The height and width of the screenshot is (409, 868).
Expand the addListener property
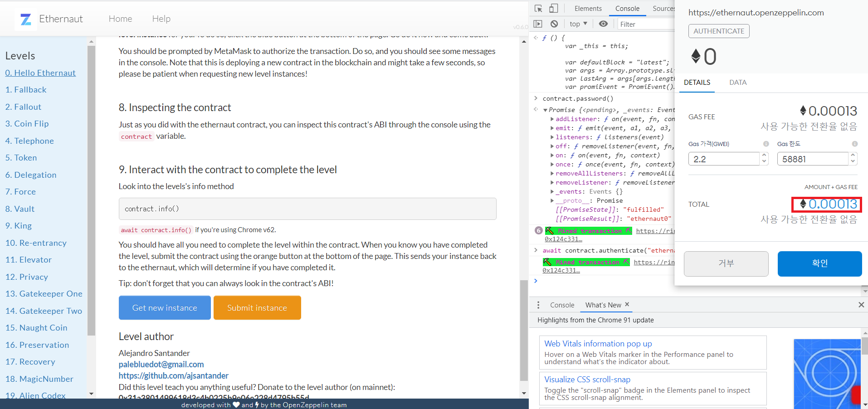[x=552, y=119]
